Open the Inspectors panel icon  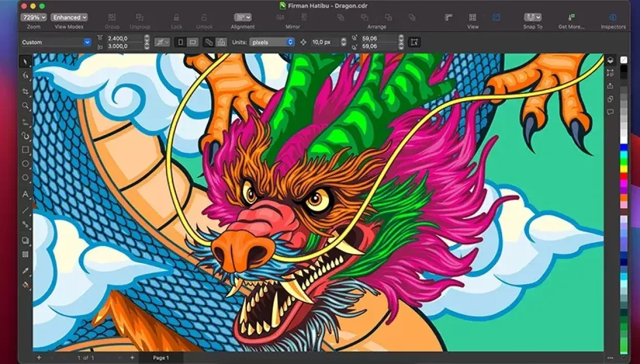(613, 17)
